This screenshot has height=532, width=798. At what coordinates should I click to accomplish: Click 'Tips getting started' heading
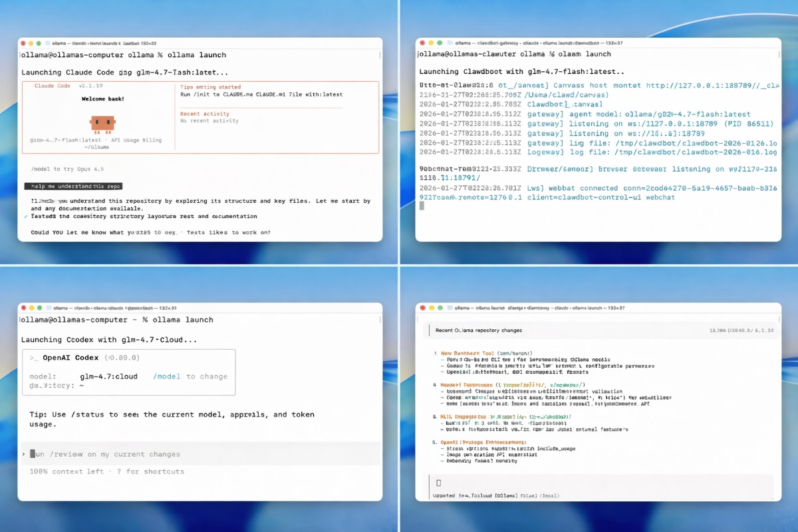(211, 87)
